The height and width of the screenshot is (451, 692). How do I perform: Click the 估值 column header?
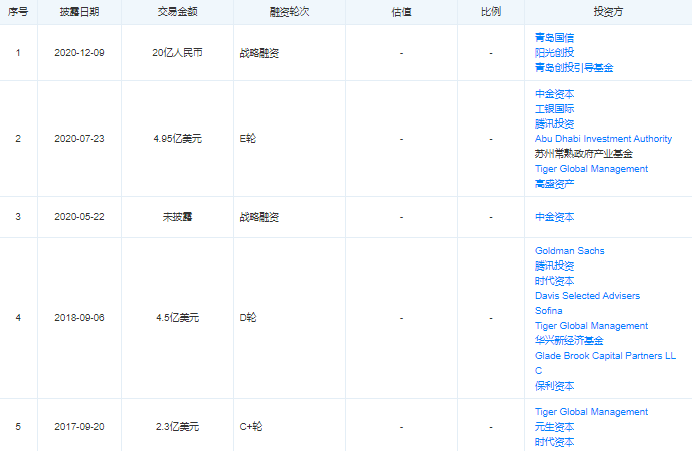click(401, 12)
